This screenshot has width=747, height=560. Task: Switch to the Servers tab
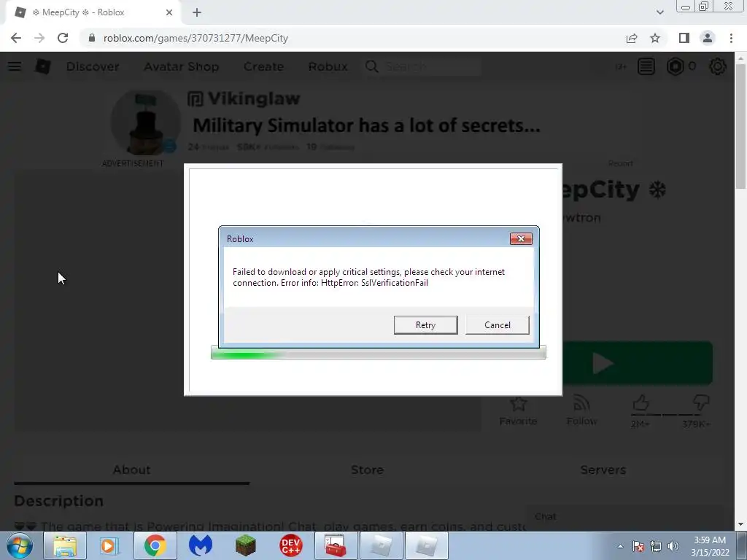click(x=603, y=470)
